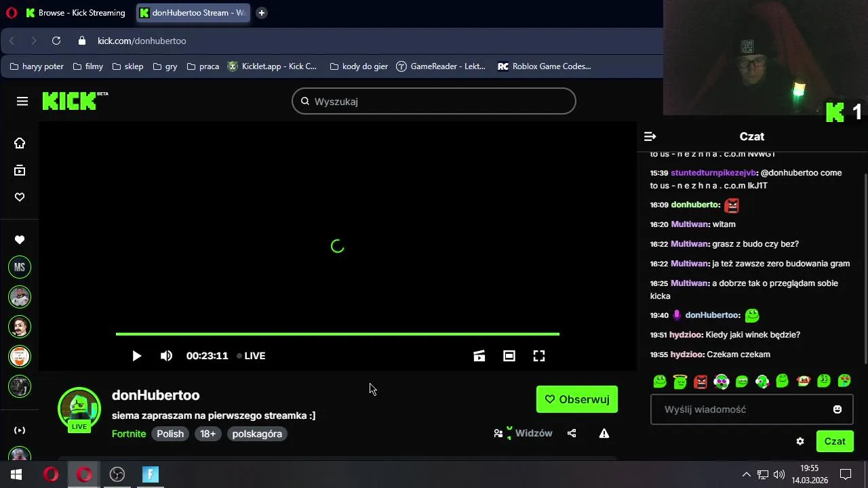This screenshot has width=868, height=488.
Task: Insert the angry red emote from emote row
Action: click(701, 382)
